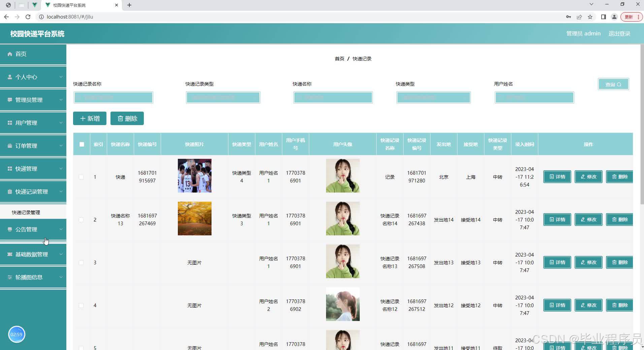Screen dimensions: 644x350
Task: Select all rows with the header checkbox
Action: 82,144
